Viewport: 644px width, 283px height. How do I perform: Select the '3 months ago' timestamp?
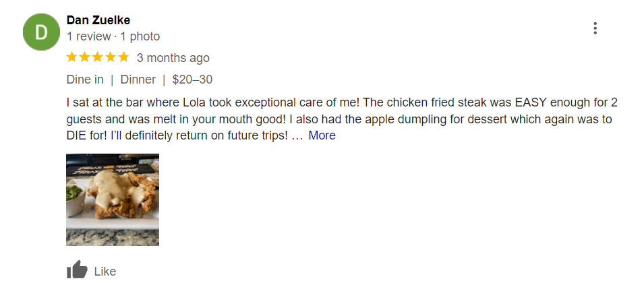tap(173, 58)
